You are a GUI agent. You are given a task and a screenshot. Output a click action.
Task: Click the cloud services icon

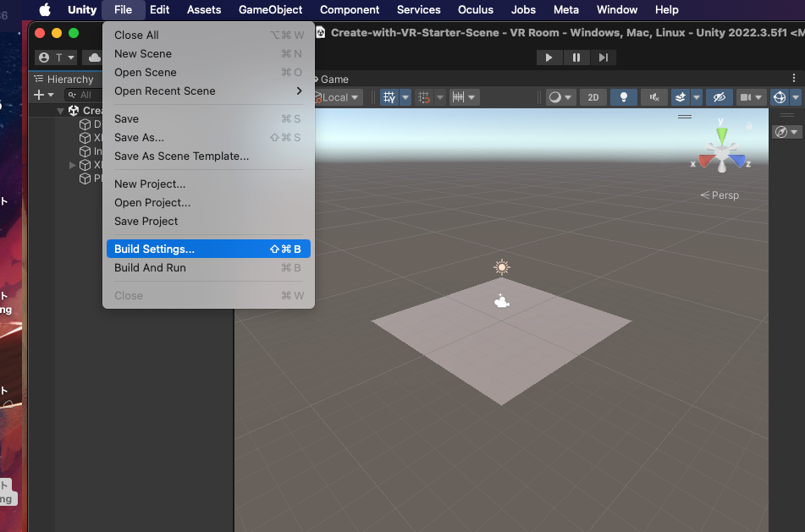[x=94, y=58]
